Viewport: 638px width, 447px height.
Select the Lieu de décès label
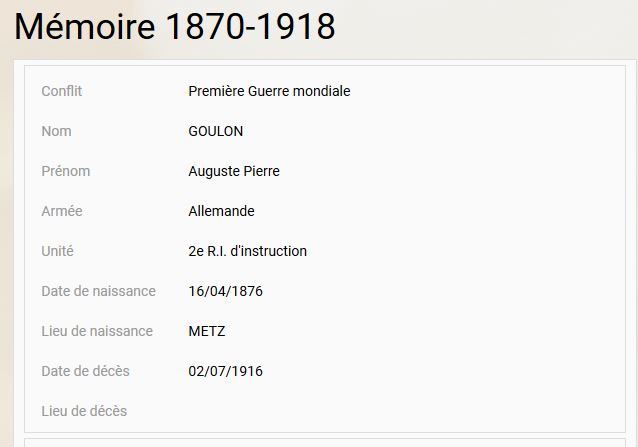(84, 411)
